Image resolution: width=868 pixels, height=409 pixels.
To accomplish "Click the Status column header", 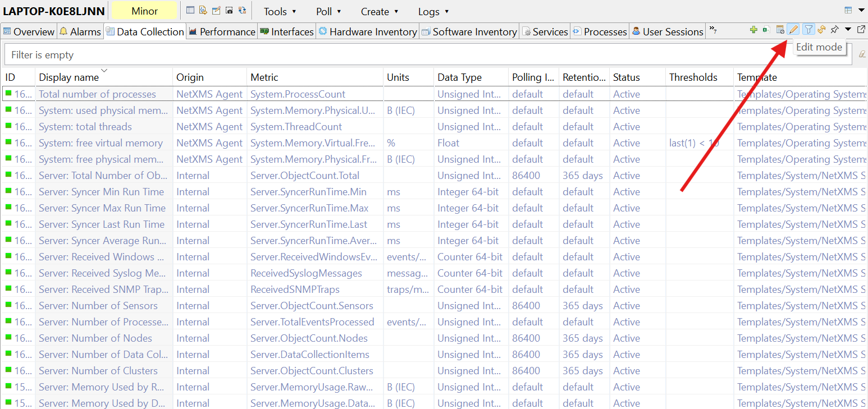I will tap(626, 77).
